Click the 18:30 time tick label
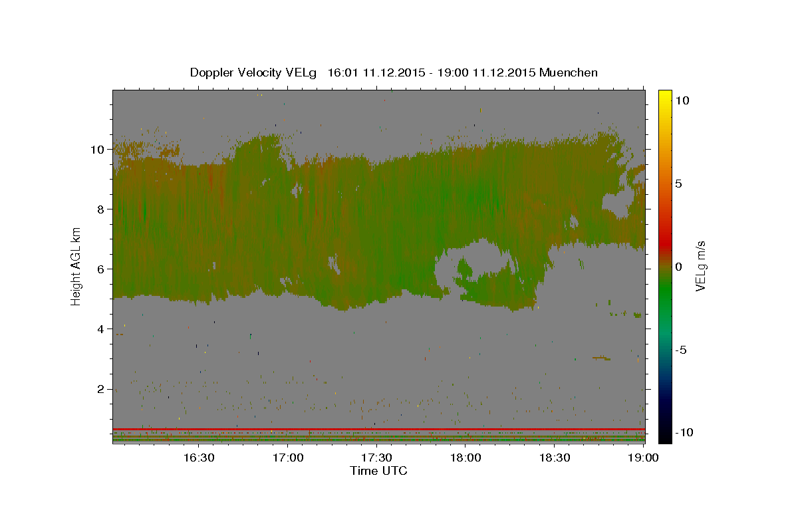The height and width of the screenshot is (532, 798). coord(555,458)
